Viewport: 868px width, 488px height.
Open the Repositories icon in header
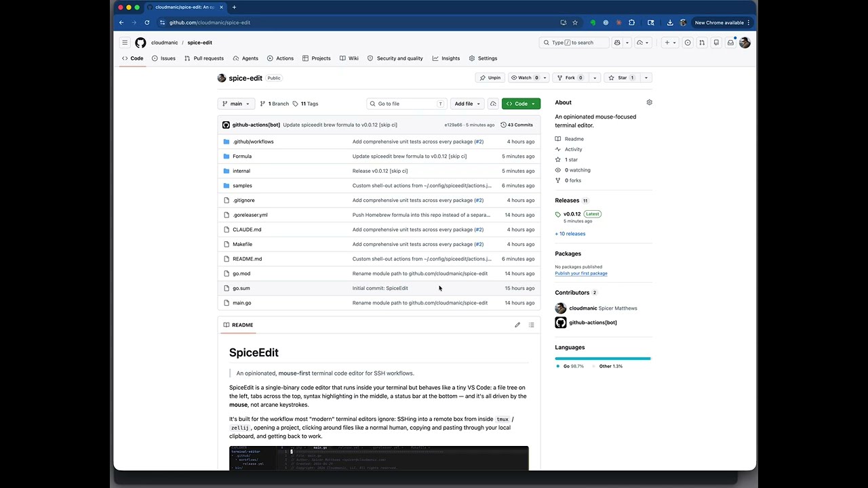(716, 43)
